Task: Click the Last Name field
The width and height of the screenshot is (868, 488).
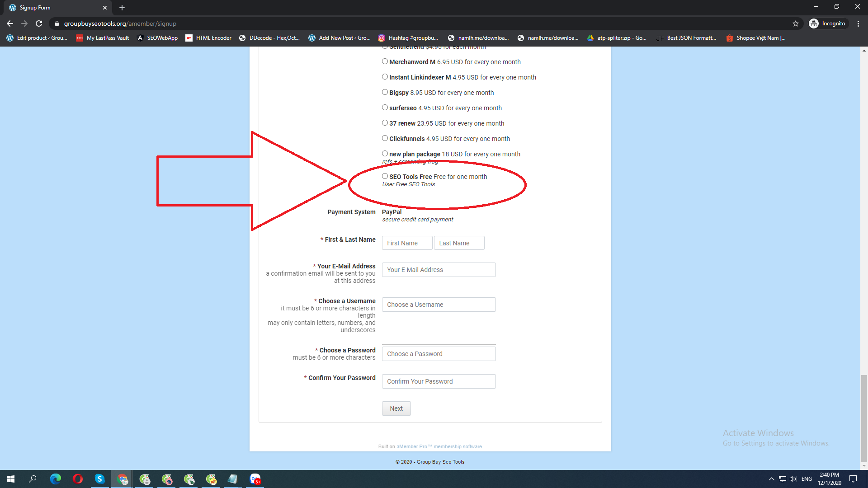Action: 459,243
